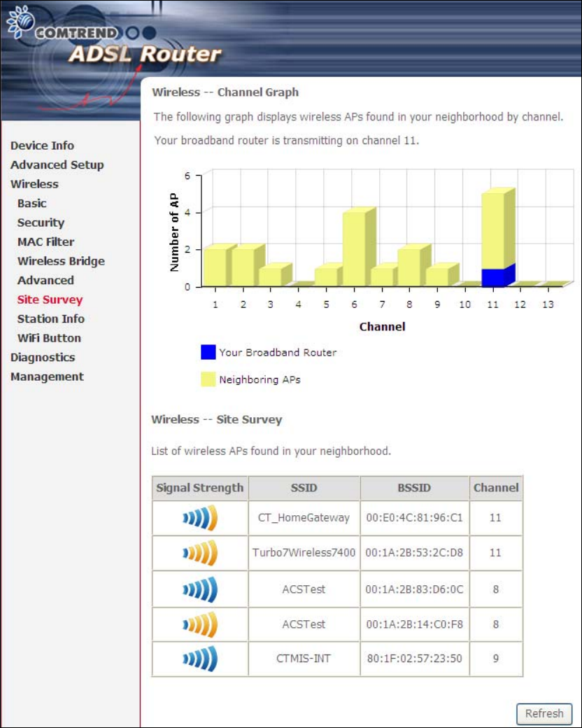Click the 'Your Broadband Router' legend label
This screenshot has width=582, height=728.
tap(278, 352)
